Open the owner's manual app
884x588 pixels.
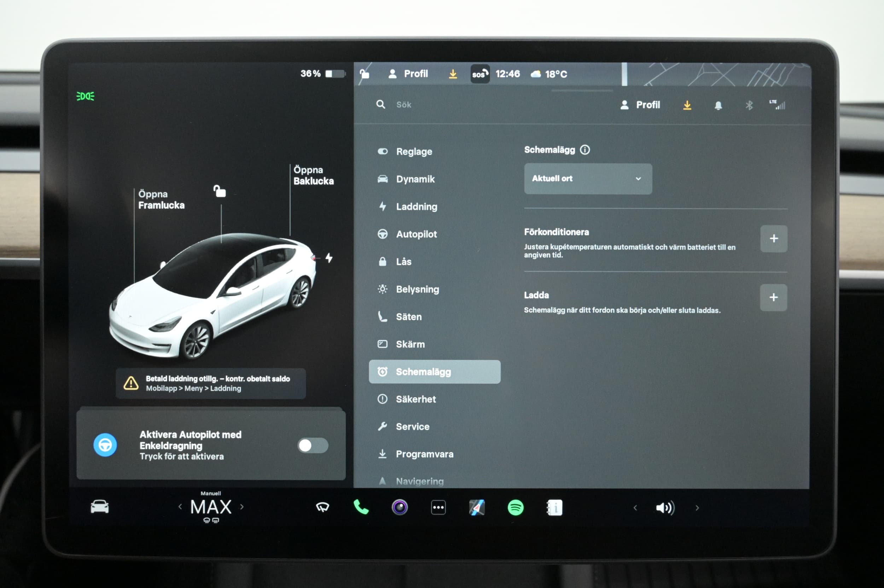554,507
